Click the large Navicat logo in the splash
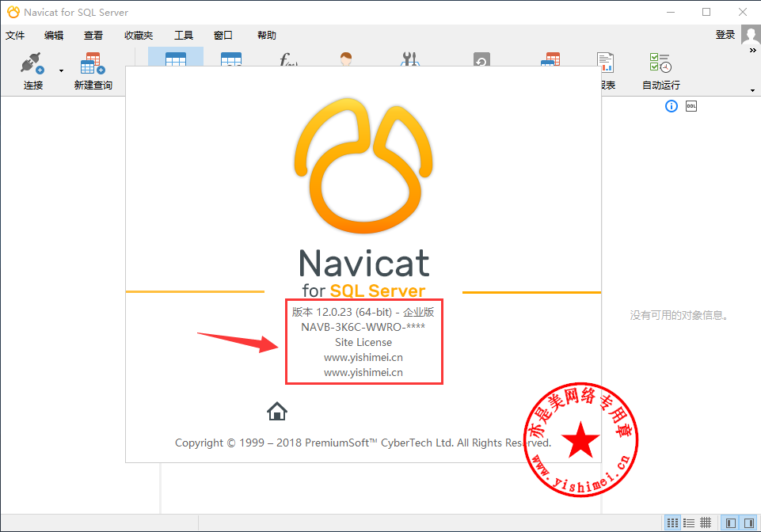The image size is (761, 532). [x=363, y=165]
